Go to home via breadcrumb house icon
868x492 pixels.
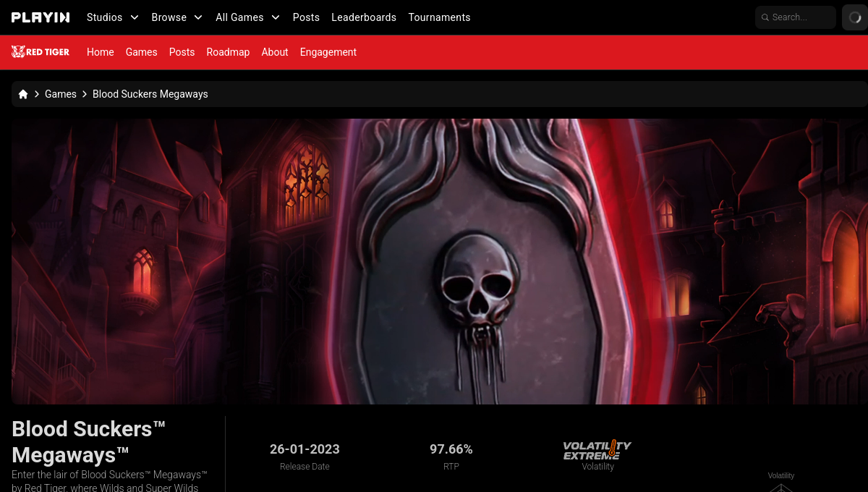click(23, 94)
